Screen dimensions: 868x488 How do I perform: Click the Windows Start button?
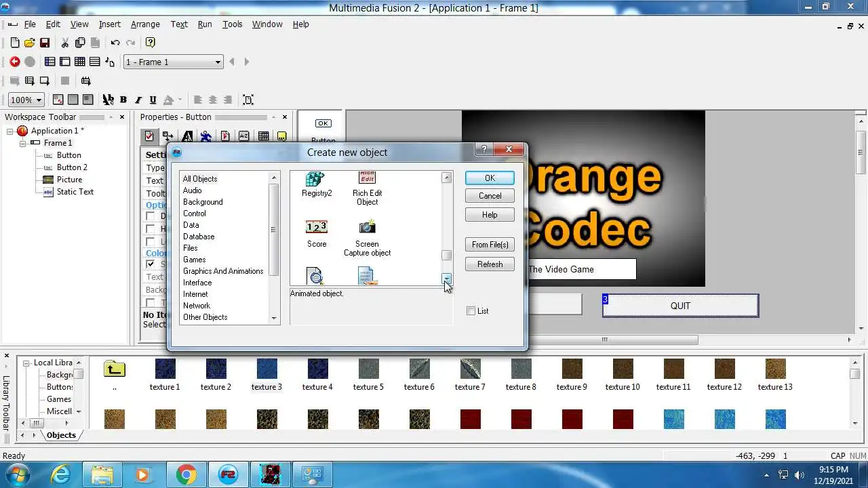point(16,474)
